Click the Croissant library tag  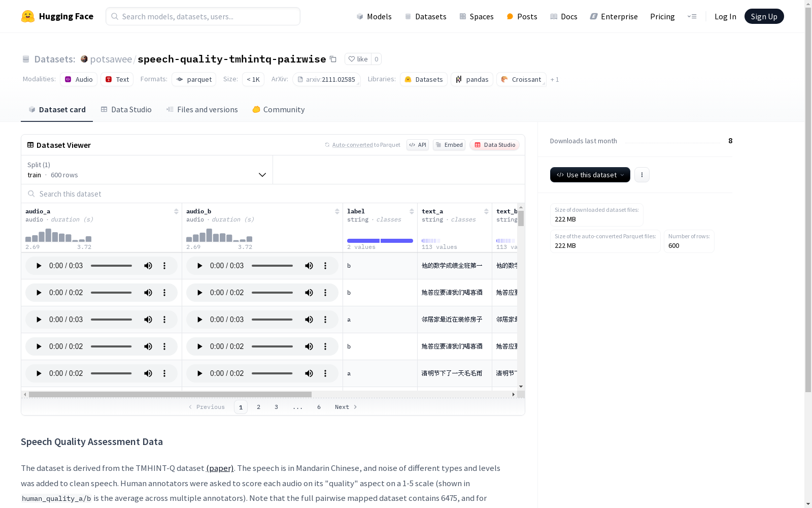click(x=521, y=79)
